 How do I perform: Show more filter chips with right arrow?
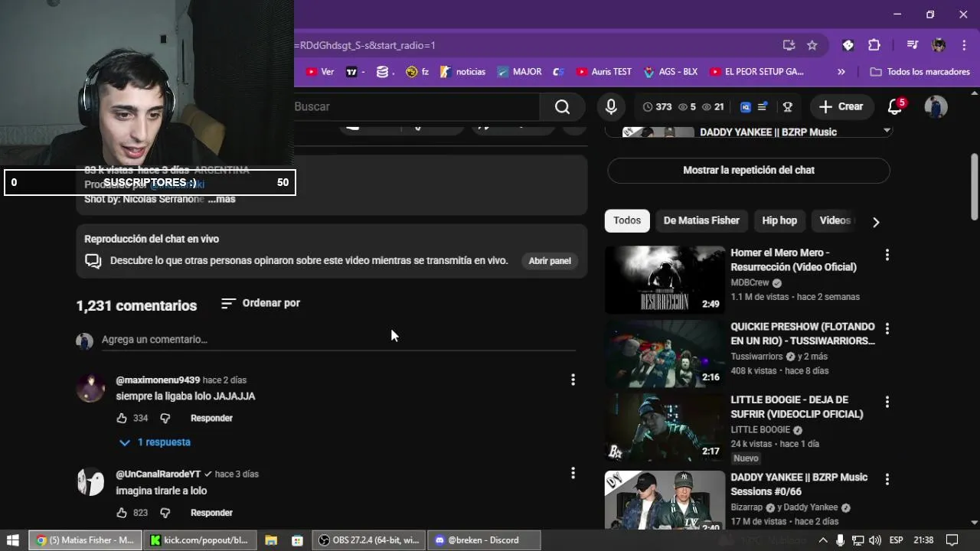[876, 222]
